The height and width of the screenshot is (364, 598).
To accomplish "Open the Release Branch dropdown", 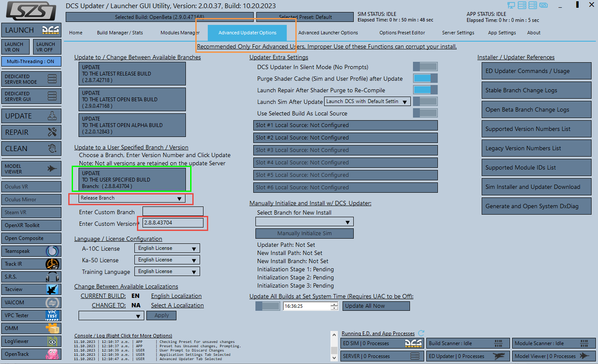I will click(132, 198).
